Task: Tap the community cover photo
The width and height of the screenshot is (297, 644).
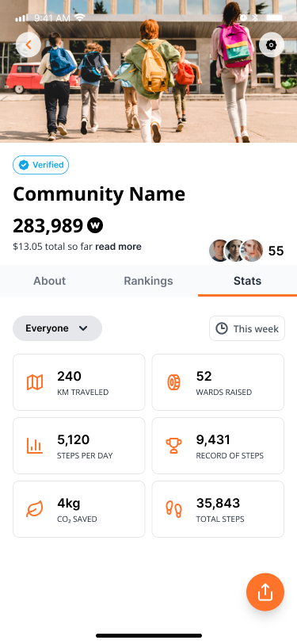Action: pyautogui.click(x=149, y=71)
